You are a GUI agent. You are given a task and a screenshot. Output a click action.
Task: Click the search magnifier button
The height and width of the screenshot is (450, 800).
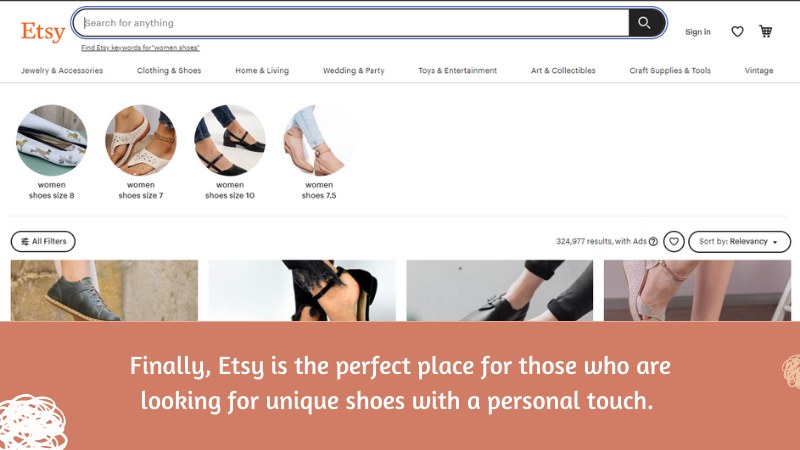click(x=646, y=23)
